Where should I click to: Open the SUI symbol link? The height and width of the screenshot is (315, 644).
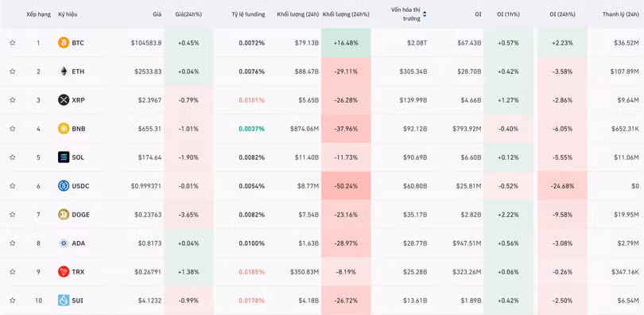(77, 300)
